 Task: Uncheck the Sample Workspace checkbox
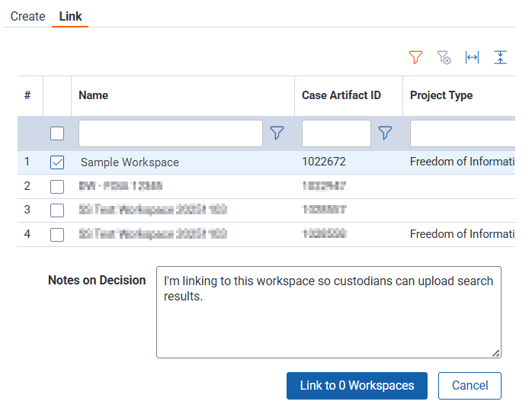[57, 162]
